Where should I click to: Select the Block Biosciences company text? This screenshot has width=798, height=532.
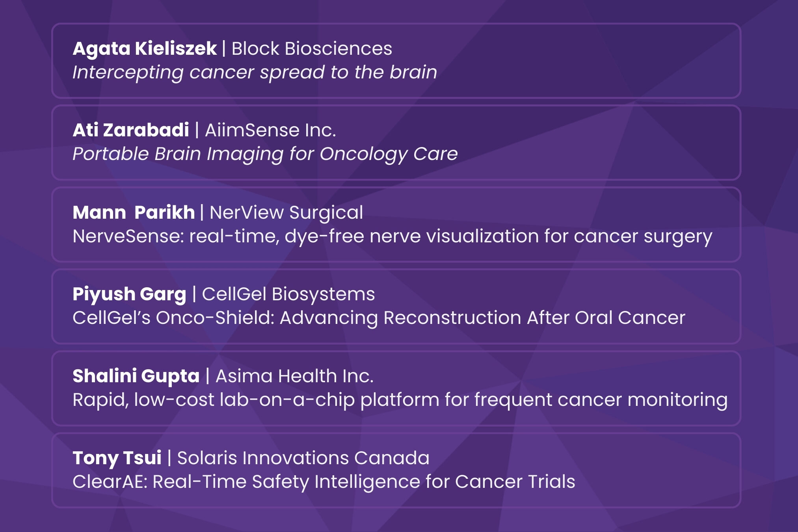click(x=312, y=49)
